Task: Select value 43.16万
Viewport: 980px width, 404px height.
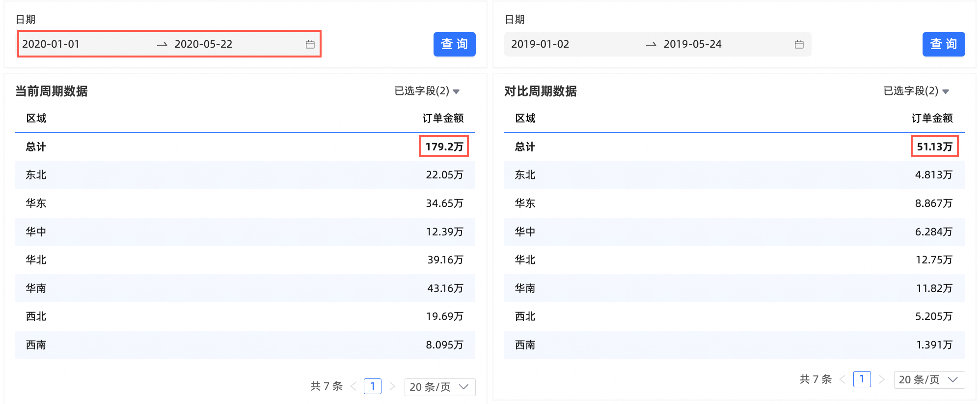Action: point(445,288)
